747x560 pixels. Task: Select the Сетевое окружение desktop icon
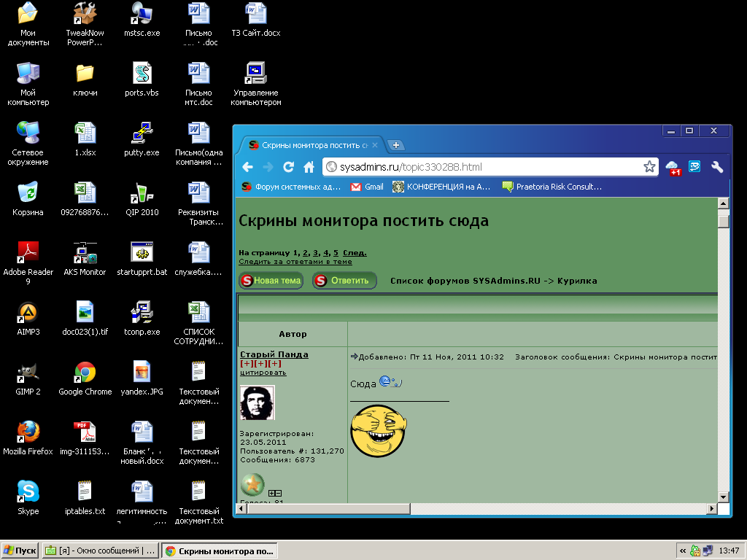point(28,144)
